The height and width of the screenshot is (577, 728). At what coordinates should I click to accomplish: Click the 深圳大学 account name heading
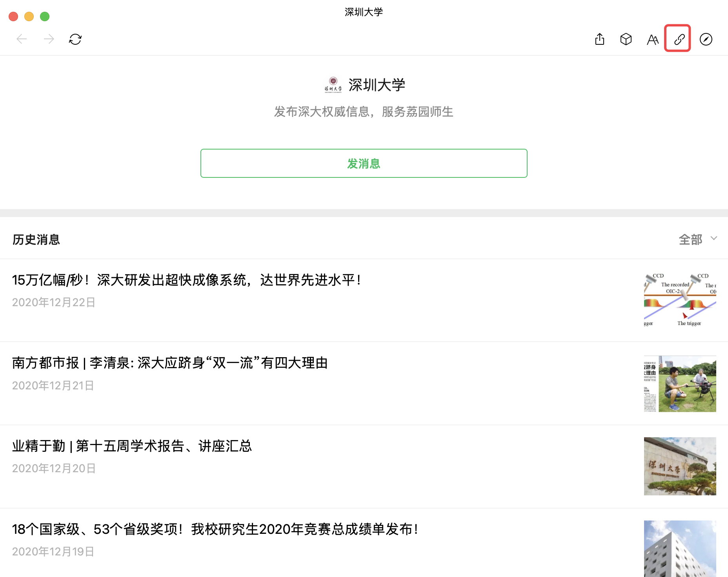377,85
